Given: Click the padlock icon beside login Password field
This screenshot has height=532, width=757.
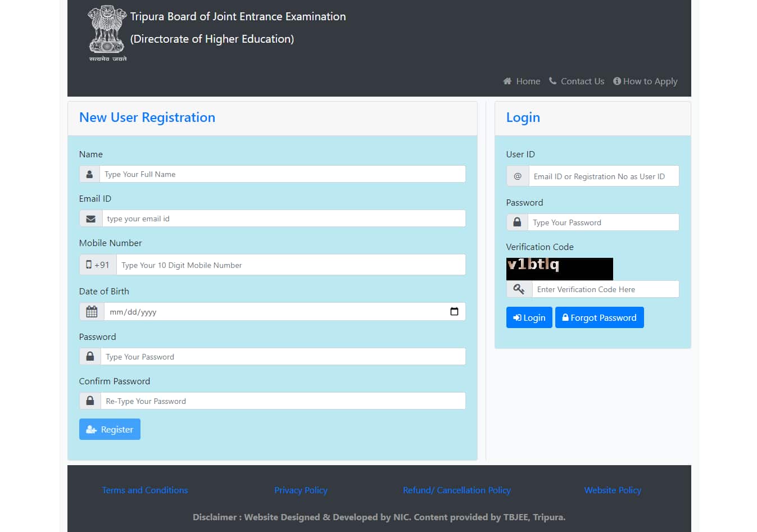Looking at the screenshot, I should pos(517,222).
